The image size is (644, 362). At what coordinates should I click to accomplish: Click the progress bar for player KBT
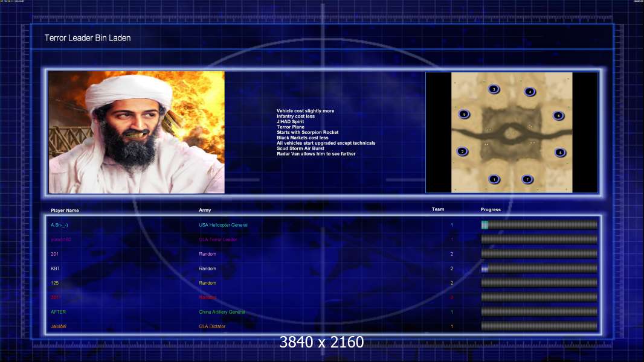(539, 268)
